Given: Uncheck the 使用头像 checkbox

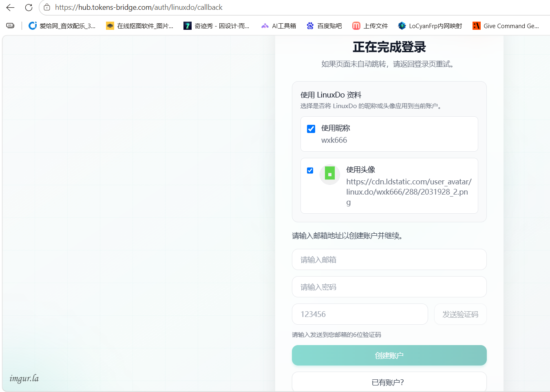Looking at the screenshot, I should [x=310, y=171].
